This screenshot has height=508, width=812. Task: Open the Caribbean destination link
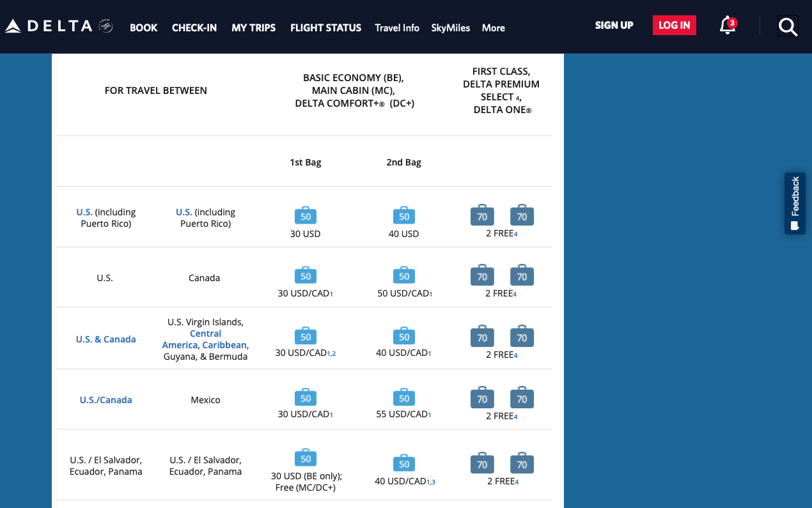(224, 344)
